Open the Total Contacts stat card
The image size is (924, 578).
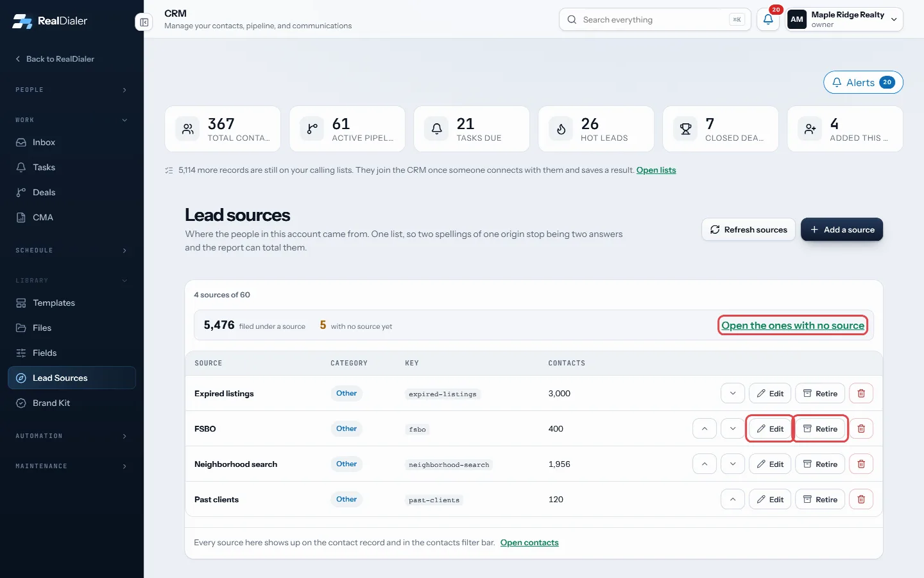pyautogui.click(x=223, y=129)
